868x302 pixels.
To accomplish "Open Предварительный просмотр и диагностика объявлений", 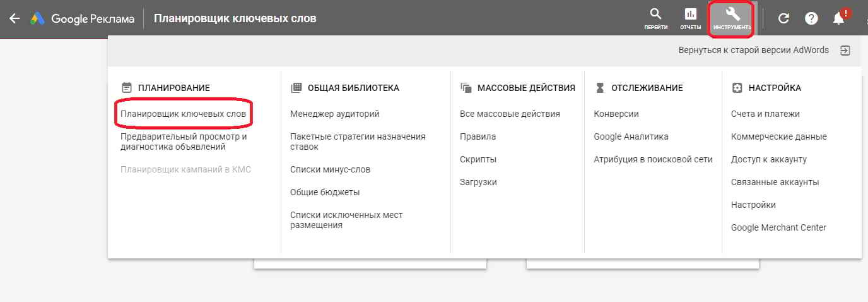I will 184,142.
